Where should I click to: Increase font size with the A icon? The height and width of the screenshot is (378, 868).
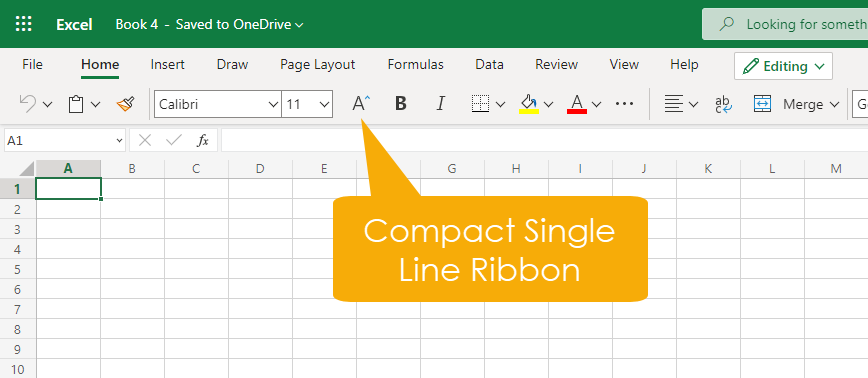click(x=361, y=103)
